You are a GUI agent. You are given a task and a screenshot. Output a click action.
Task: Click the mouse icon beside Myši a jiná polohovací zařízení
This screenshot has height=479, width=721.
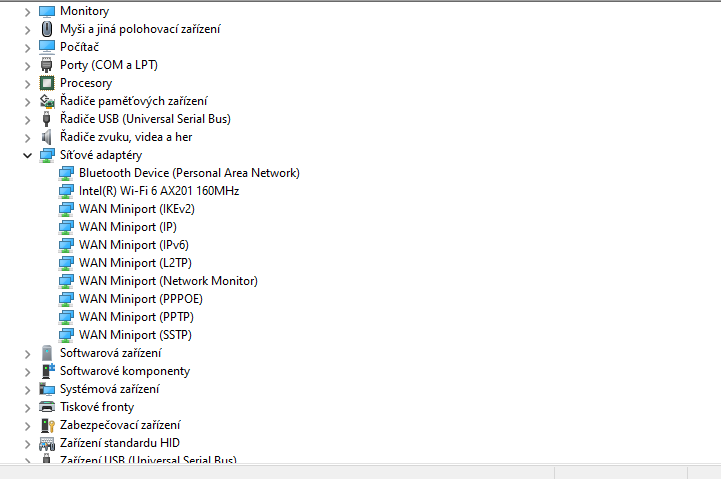click(47, 29)
